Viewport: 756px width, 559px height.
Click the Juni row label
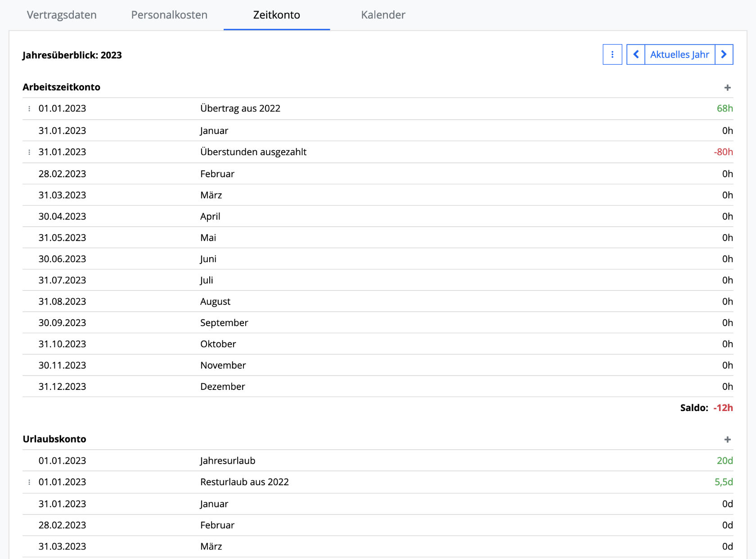(x=208, y=259)
